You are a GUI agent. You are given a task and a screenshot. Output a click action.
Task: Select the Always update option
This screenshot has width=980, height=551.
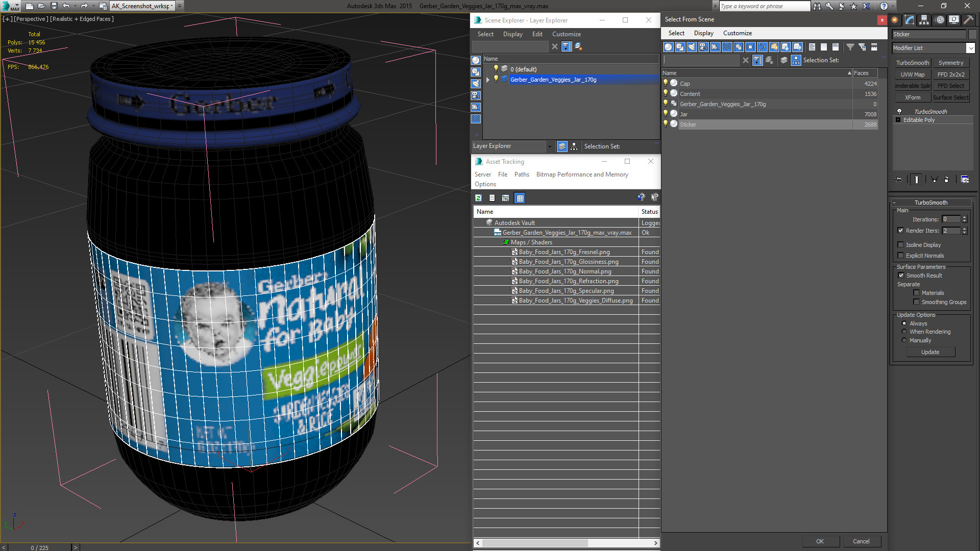904,323
